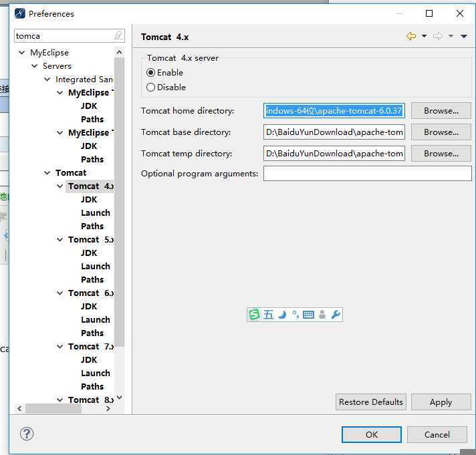Image resolution: width=476 pixels, height=455 pixels.
Task: Click the tree vertical scrollbar down arrow
Action: (119, 398)
